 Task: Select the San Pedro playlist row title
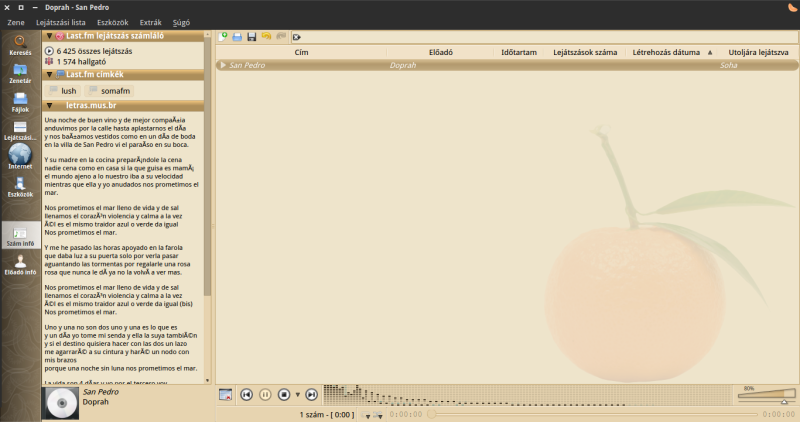tap(247, 65)
